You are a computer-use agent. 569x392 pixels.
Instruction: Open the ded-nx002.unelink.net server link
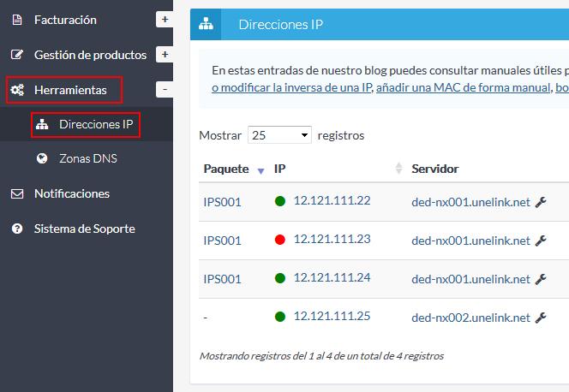[470, 318]
